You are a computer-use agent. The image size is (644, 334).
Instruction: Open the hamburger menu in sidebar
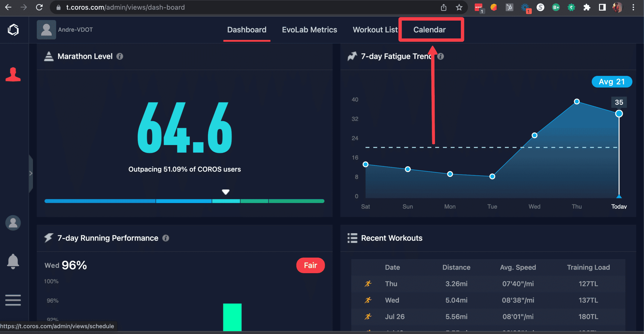click(13, 300)
